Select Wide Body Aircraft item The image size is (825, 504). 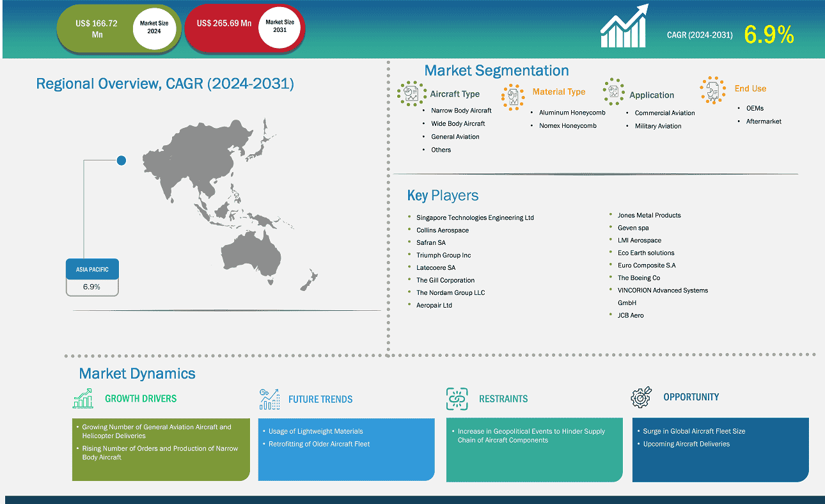tap(458, 123)
